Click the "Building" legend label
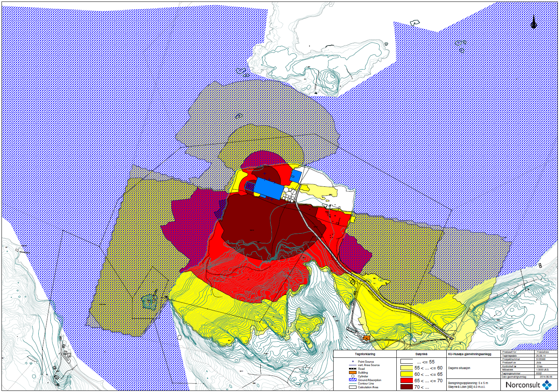 coord(363,372)
